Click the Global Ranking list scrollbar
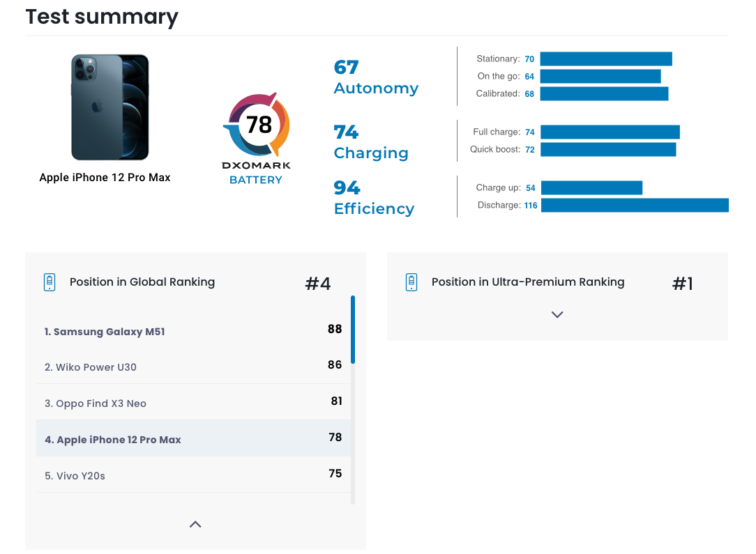Viewport: 756px width, 554px height. pos(353,330)
